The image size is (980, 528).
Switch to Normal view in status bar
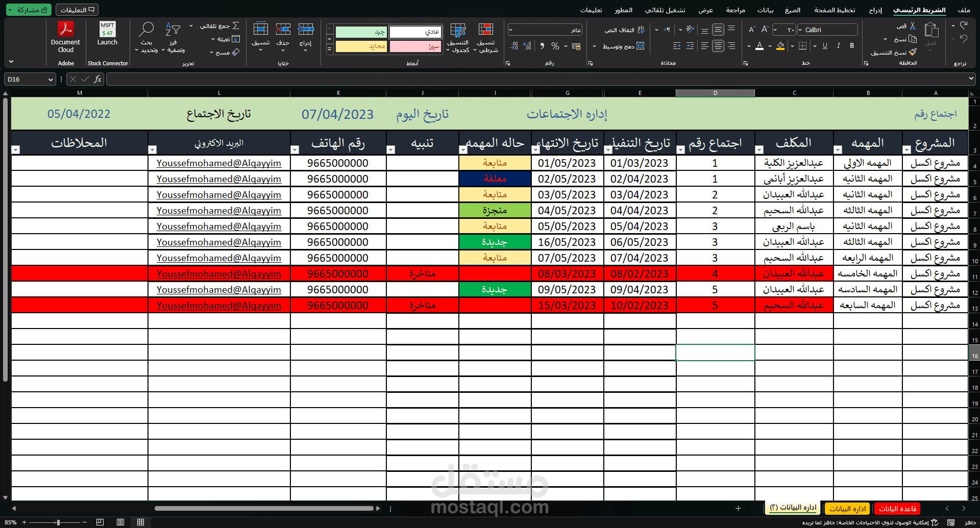[x=140, y=522]
